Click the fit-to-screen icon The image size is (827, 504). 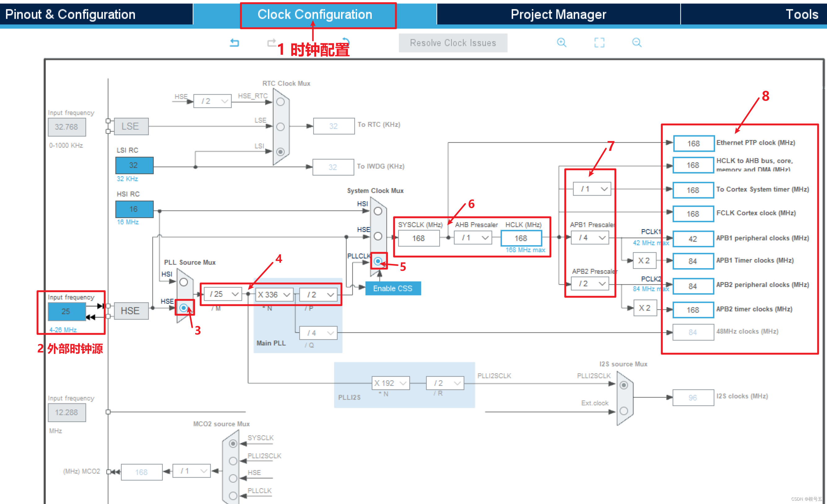[x=599, y=43]
